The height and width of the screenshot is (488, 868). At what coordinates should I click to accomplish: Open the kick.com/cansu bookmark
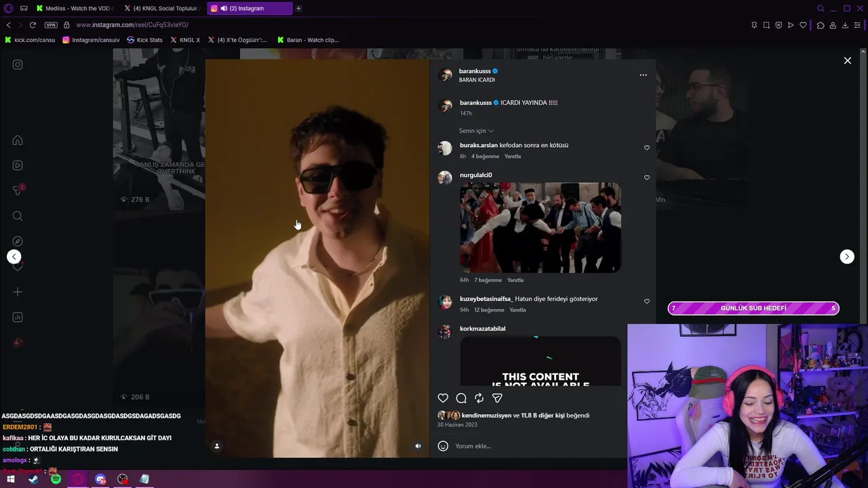pos(30,40)
